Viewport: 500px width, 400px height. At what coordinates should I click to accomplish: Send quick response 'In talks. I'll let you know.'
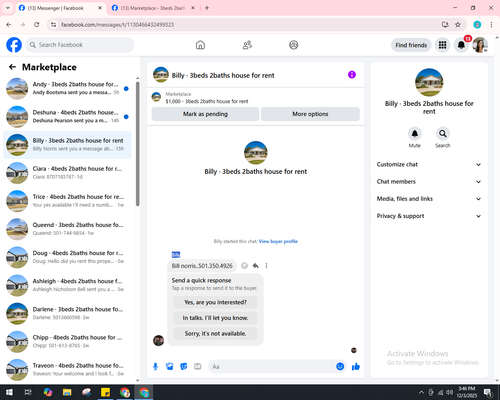pos(215,318)
